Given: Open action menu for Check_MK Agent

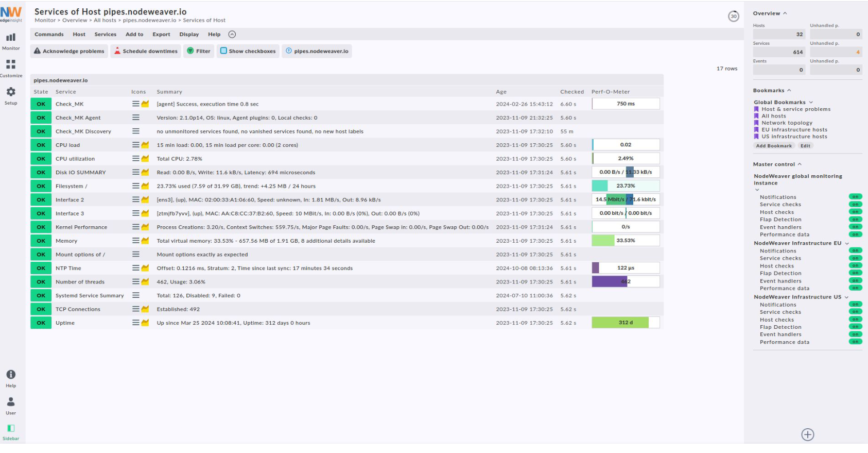Looking at the screenshot, I should (x=136, y=118).
